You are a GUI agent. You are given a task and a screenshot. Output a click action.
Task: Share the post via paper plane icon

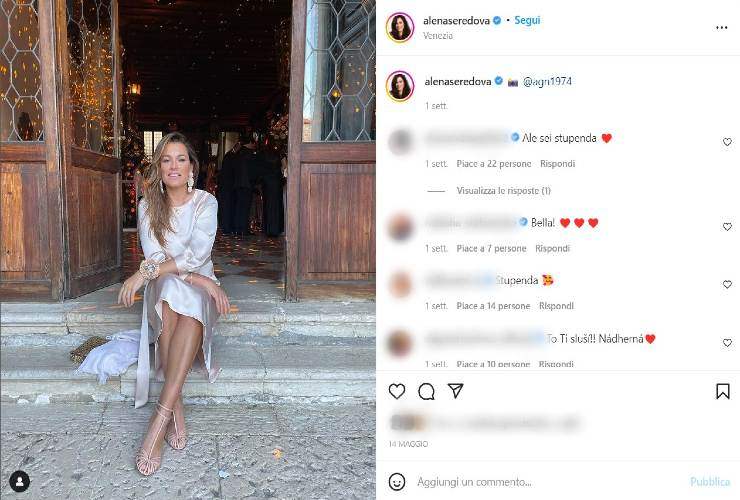pos(455,390)
